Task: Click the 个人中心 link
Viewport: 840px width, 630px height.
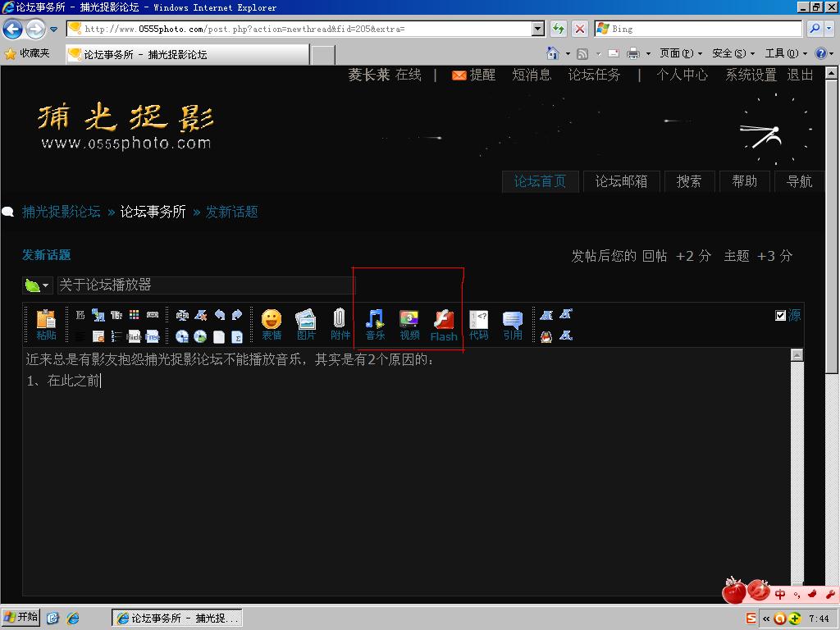Action: click(682, 75)
